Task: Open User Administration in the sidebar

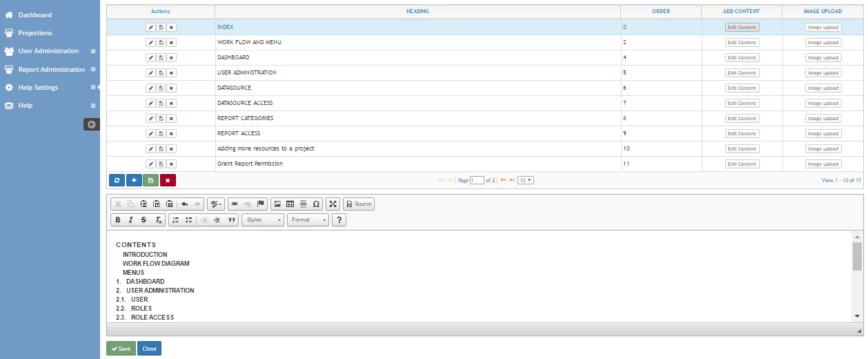Action: coord(48,51)
